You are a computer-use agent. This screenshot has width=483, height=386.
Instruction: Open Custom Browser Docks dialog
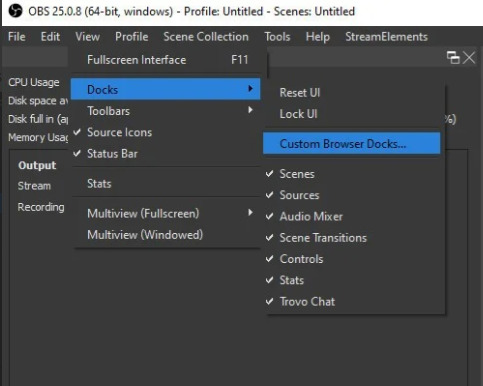click(x=352, y=144)
